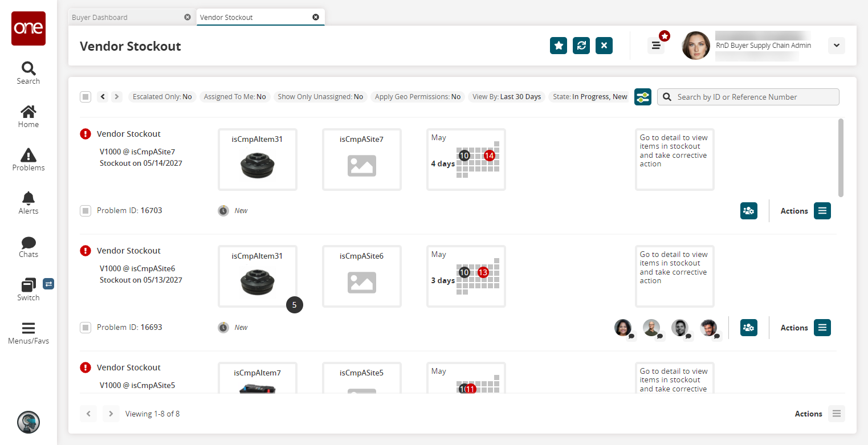Open the Menus/Favs menu

pyautogui.click(x=28, y=333)
